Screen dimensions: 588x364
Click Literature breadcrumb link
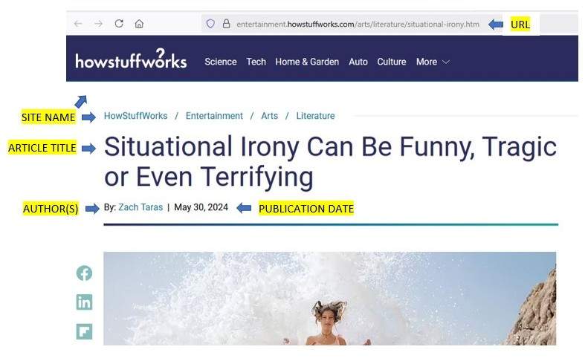[x=315, y=116]
